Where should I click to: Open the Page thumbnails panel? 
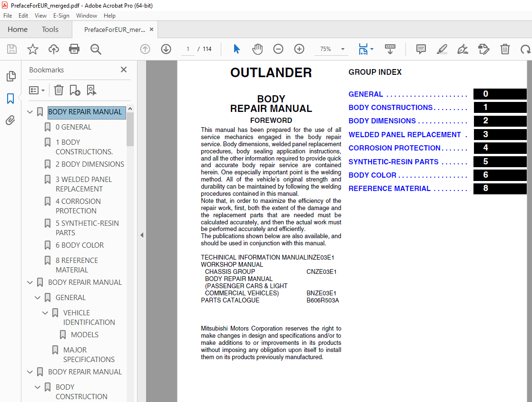(10, 76)
